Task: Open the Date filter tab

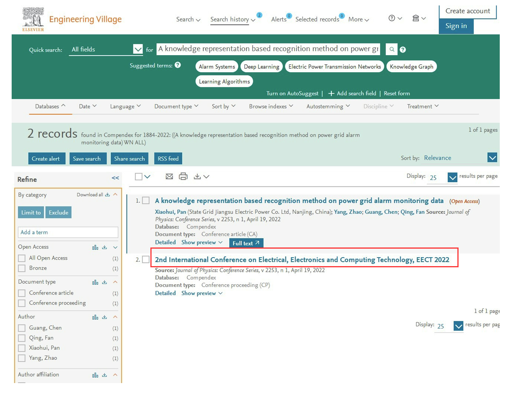Action: click(88, 106)
